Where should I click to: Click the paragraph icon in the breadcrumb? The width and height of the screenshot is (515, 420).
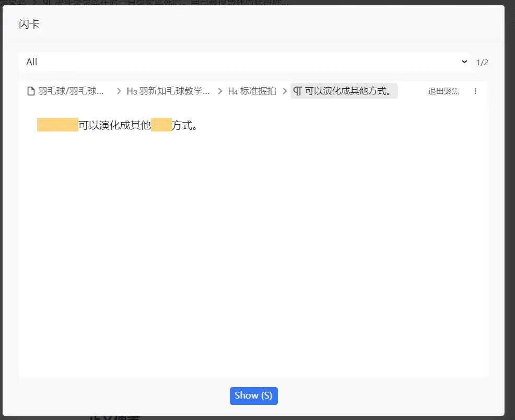click(x=297, y=91)
